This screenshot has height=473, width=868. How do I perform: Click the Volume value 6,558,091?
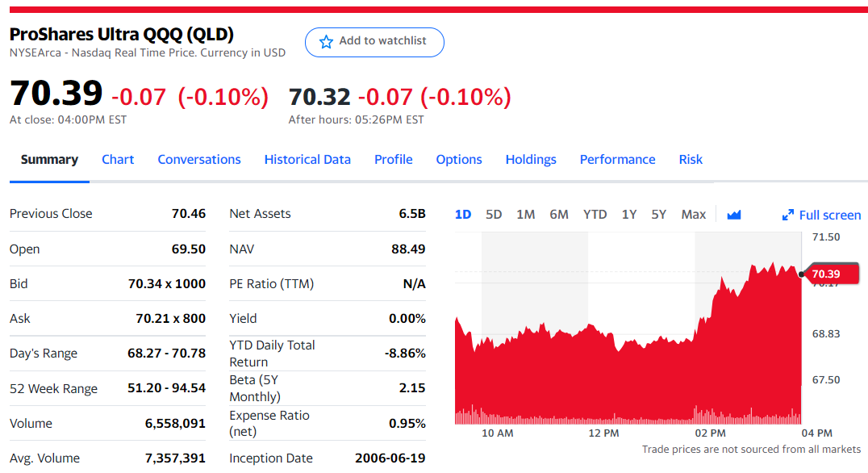tap(176, 423)
